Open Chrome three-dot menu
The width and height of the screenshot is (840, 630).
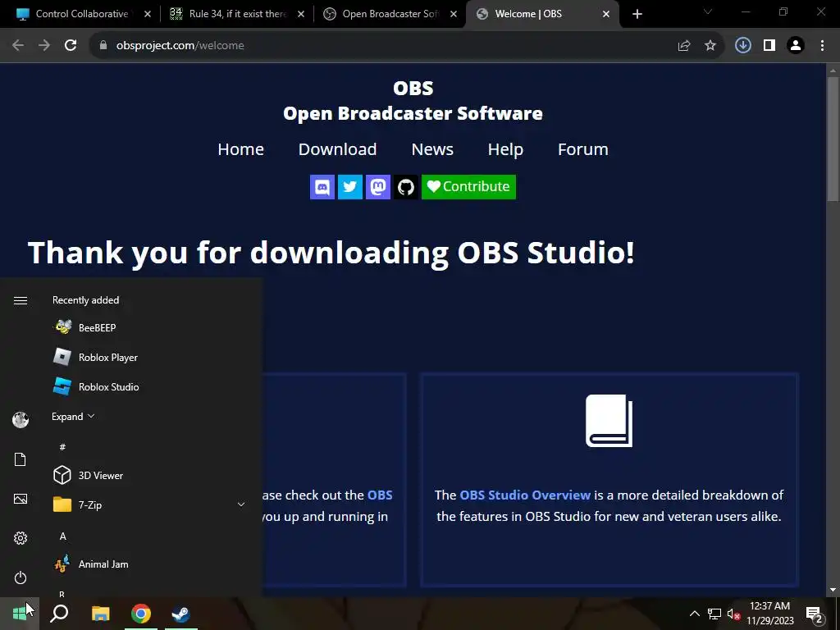(x=822, y=46)
